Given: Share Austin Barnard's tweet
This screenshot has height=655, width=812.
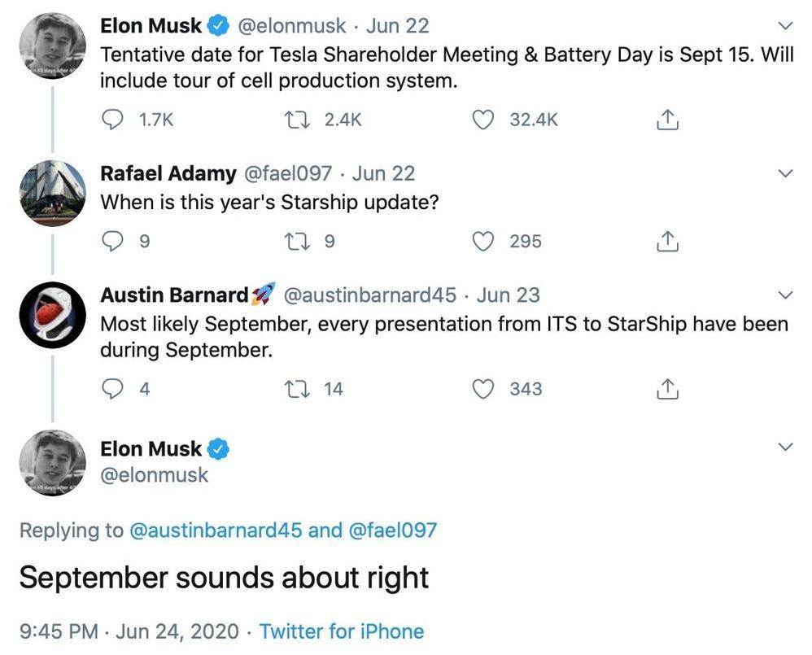Looking at the screenshot, I should pos(666,389).
